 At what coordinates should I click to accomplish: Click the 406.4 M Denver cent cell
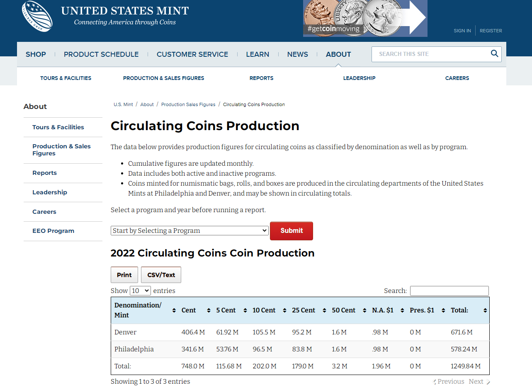pyautogui.click(x=193, y=332)
